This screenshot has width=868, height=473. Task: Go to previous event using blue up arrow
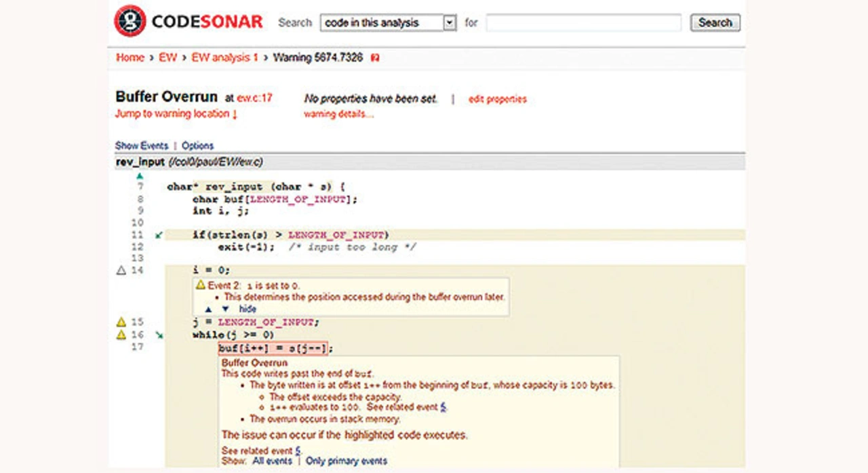[208, 309]
